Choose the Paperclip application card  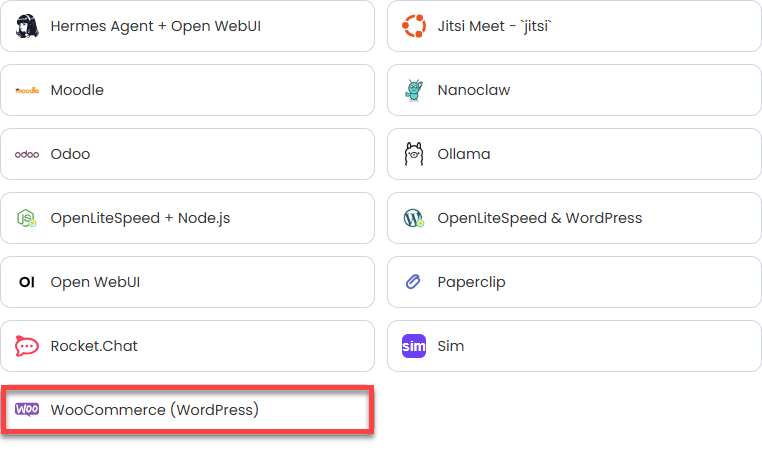574,282
